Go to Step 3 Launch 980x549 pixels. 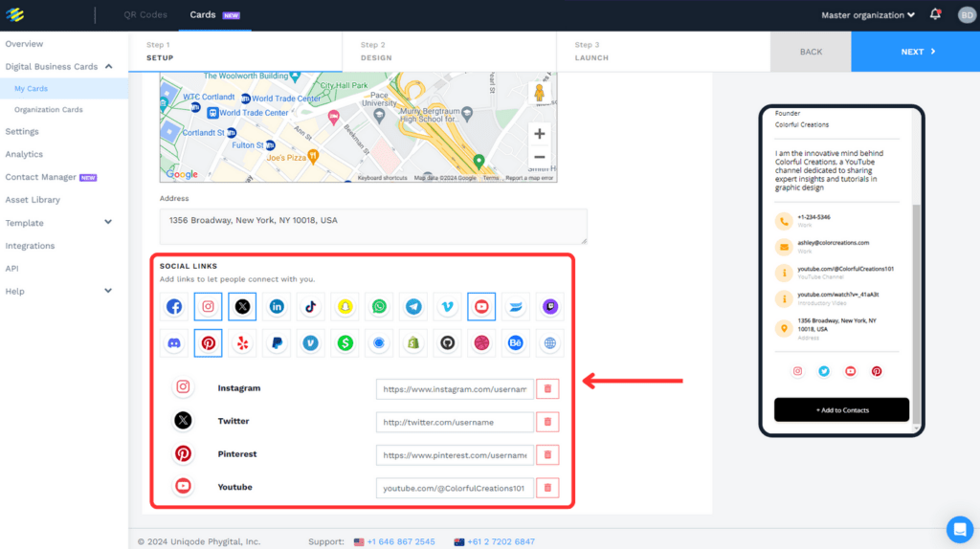[663, 52]
